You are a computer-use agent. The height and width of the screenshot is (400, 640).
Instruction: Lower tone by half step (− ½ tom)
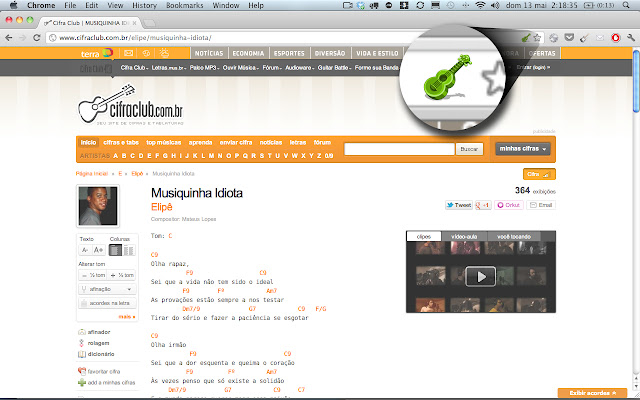[93, 276]
